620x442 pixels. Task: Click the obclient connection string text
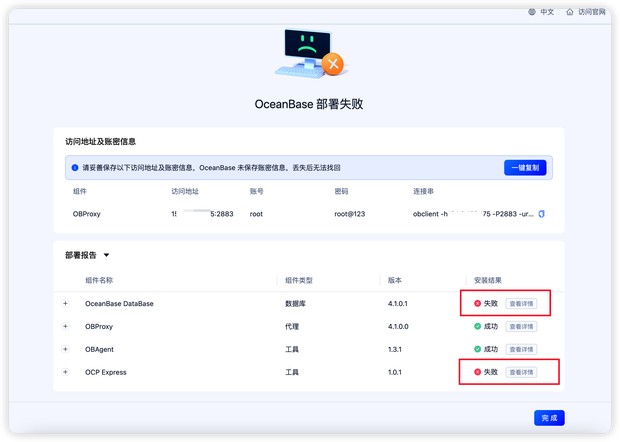point(473,214)
